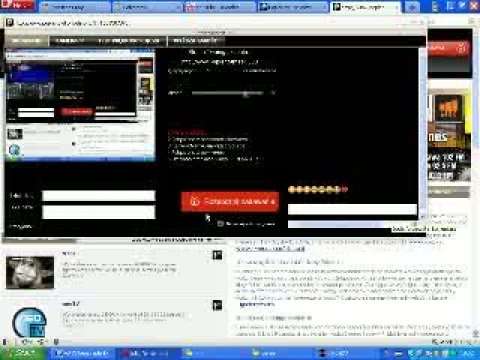The image size is (480, 360).
Task: Click the flag icon beside first comment
Action: [x=217, y=255]
